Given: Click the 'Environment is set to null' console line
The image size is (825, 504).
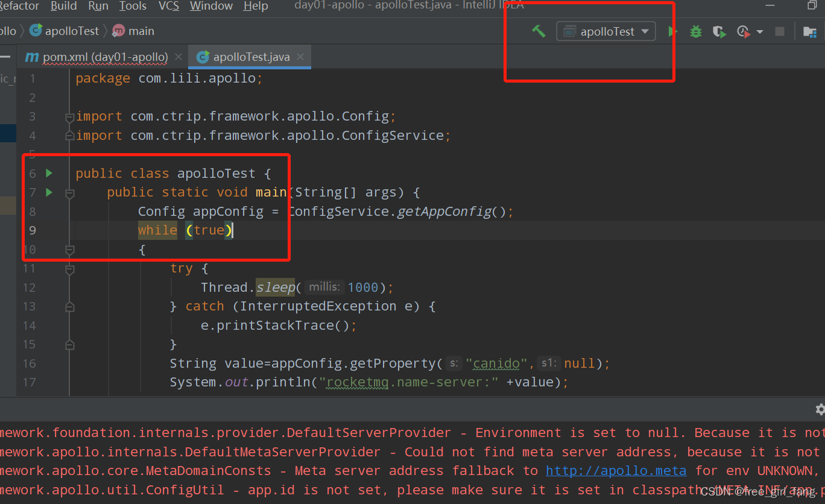Looking at the screenshot, I should coord(413,433).
